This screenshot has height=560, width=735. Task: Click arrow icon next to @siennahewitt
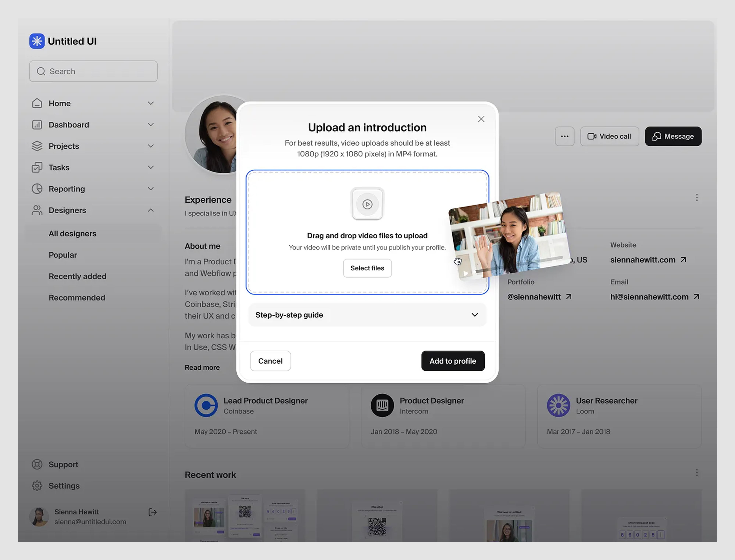coord(569,297)
